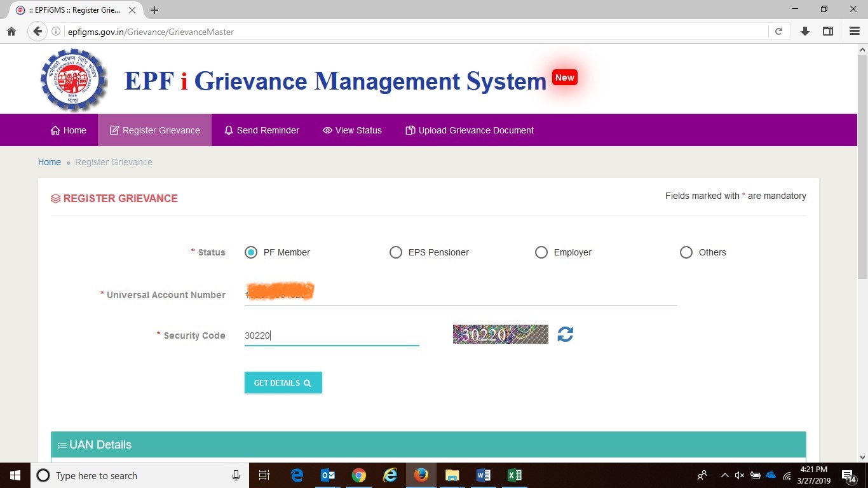868x488 pixels.
Task: Open Excel from the taskbar
Action: pos(514,475)
